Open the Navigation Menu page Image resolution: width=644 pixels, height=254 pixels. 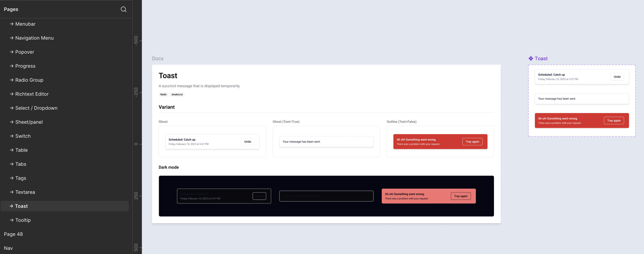point(34,38)
